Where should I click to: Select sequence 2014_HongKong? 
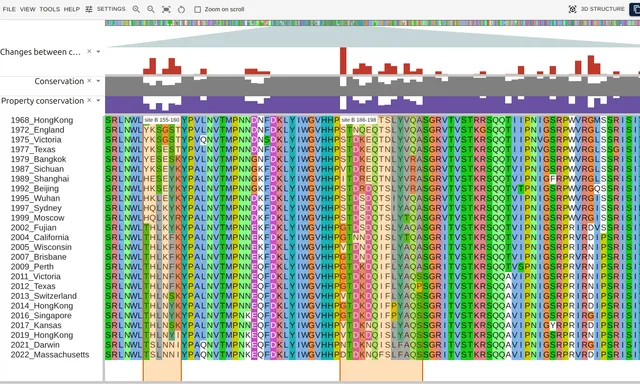[42, 306]
